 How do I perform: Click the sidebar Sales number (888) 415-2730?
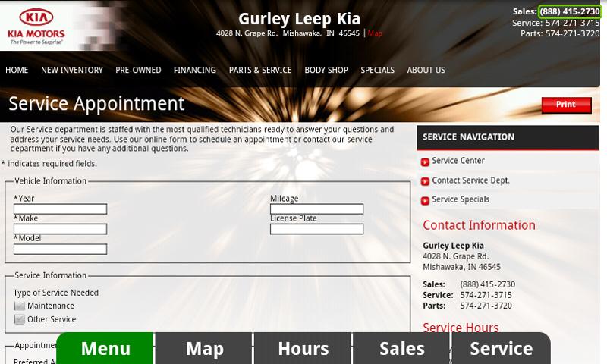487,284
